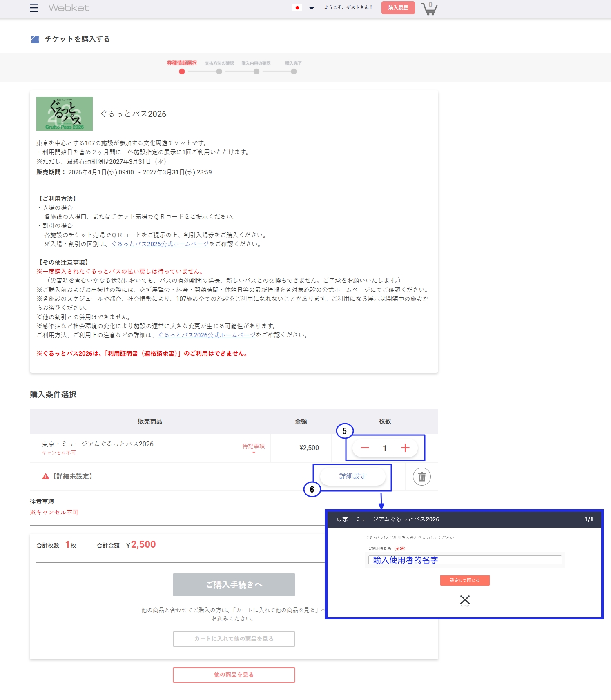Viewport: 611px width, 700px height.
Task: Open the hamburger menu
Action: 34,8
